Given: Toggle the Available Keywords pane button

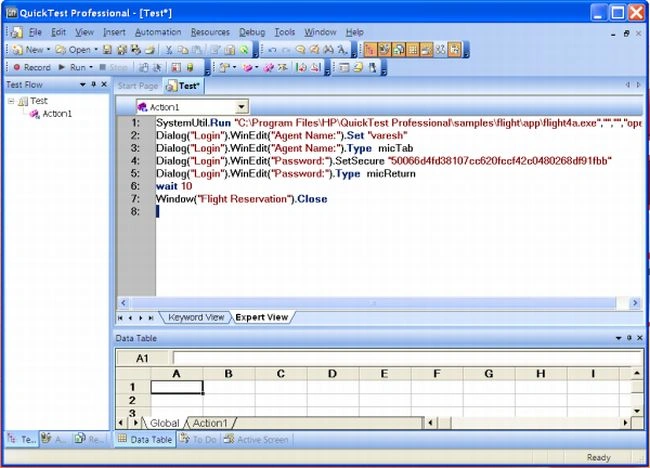Looking at the screenshot, I should [x=384, y=50].
